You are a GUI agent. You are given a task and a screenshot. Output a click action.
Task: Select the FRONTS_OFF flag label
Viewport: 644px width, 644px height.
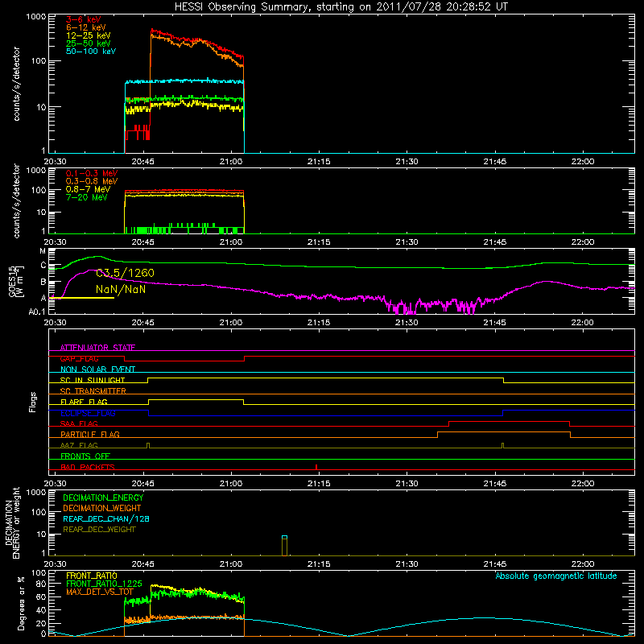click(85, 456)
